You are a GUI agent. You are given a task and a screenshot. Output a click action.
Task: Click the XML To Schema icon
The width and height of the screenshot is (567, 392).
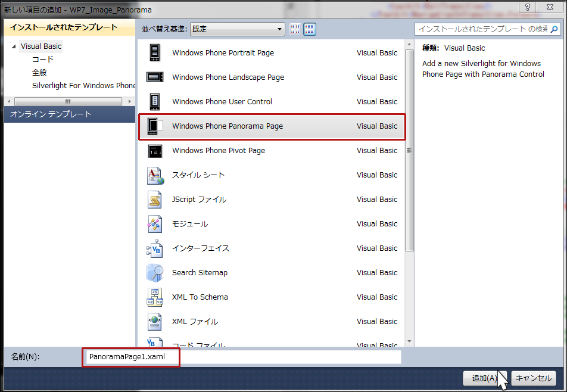point(155,297)
